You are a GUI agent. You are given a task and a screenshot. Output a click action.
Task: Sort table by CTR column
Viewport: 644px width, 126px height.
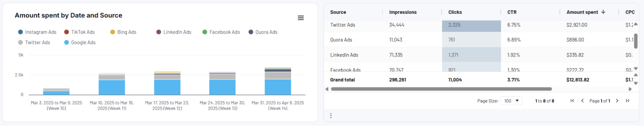(512, 12)
